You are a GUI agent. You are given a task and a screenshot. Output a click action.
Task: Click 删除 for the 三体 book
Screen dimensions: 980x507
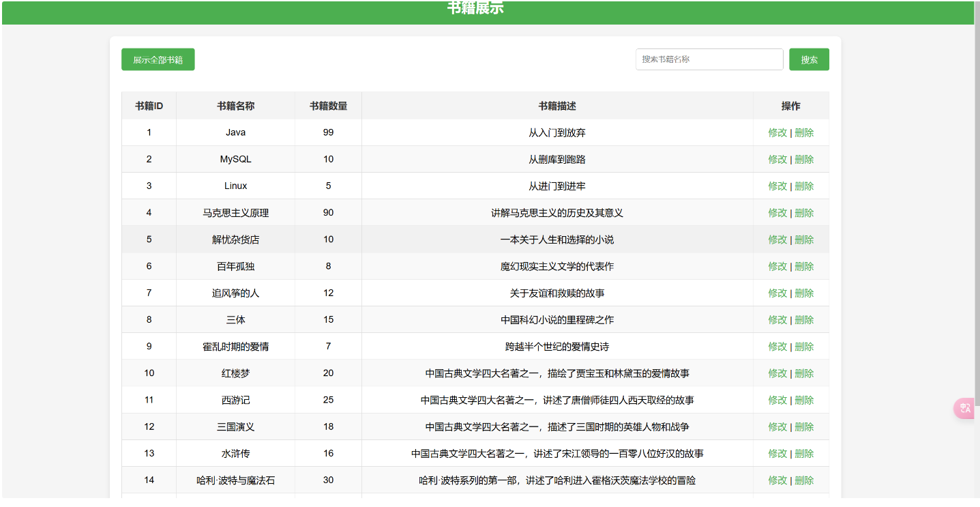804,319
